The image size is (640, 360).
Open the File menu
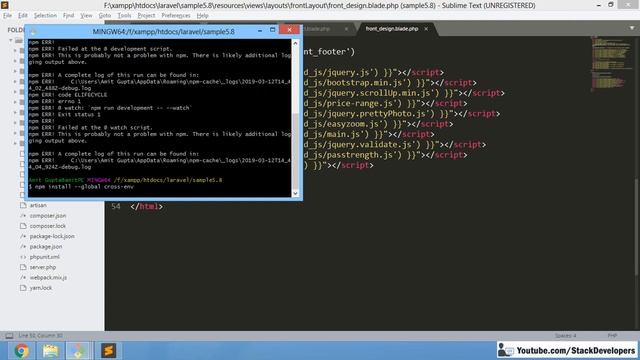(7, 16)
